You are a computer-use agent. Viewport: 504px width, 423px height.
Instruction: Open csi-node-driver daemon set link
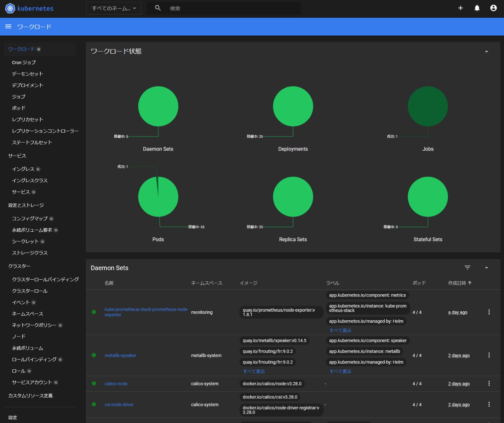point(119,404)
